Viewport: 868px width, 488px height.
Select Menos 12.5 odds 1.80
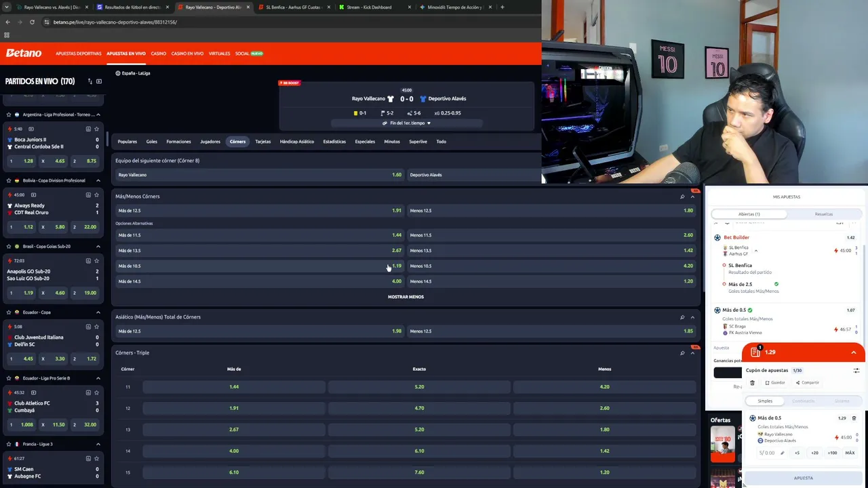pyautogui.click(x=551, y=211)
